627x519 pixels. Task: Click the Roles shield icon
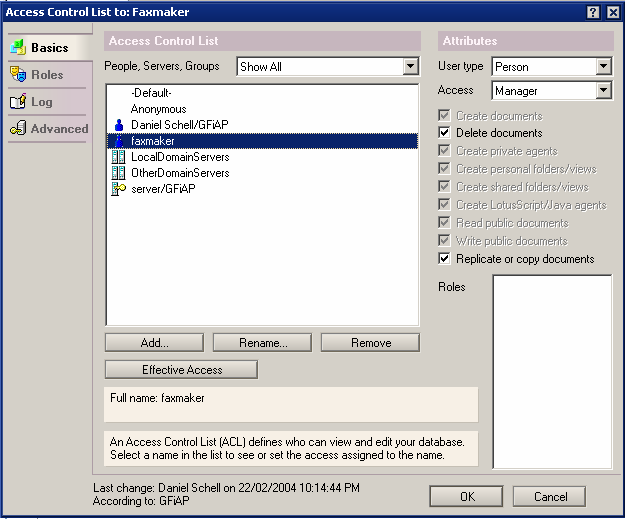(x=17, y=75)
